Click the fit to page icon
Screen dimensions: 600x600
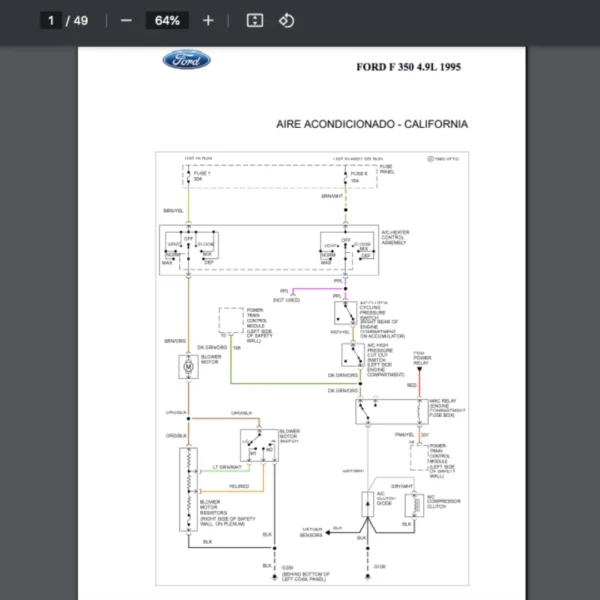tap(254, 20)
